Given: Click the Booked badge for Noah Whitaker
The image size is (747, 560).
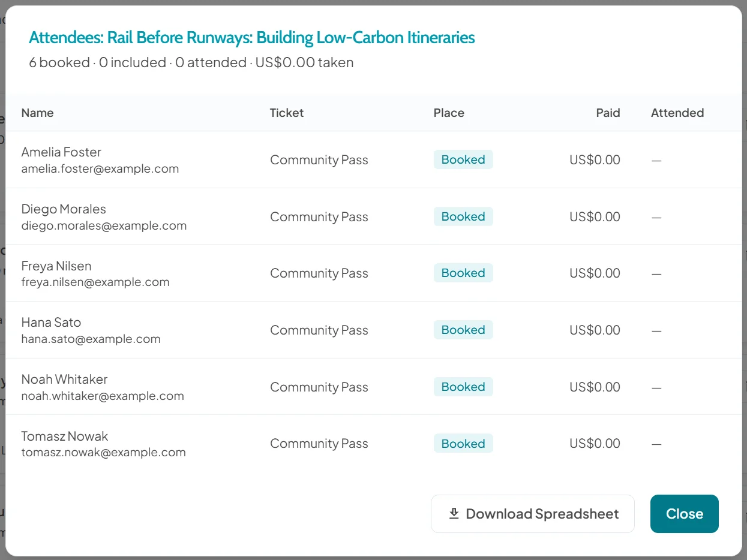Looking at the screenshot, I should [463, 387].
